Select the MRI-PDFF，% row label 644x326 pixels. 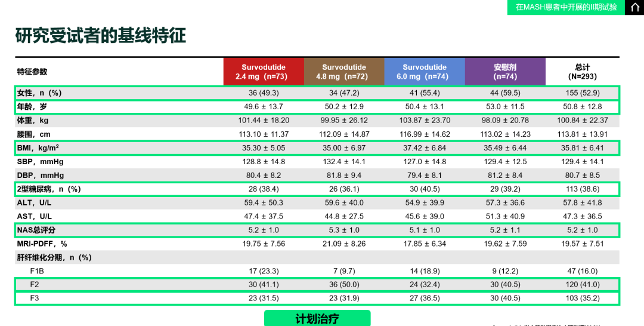[x=42, y=244]
